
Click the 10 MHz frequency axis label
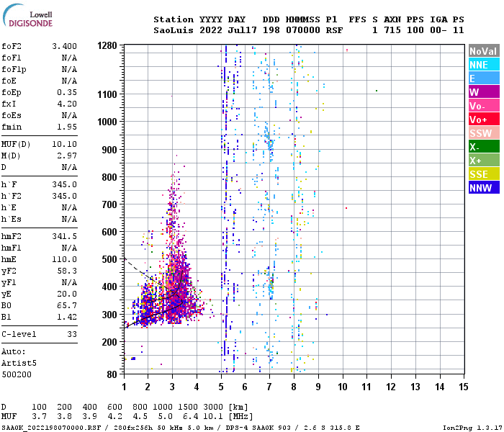(343, 387)
